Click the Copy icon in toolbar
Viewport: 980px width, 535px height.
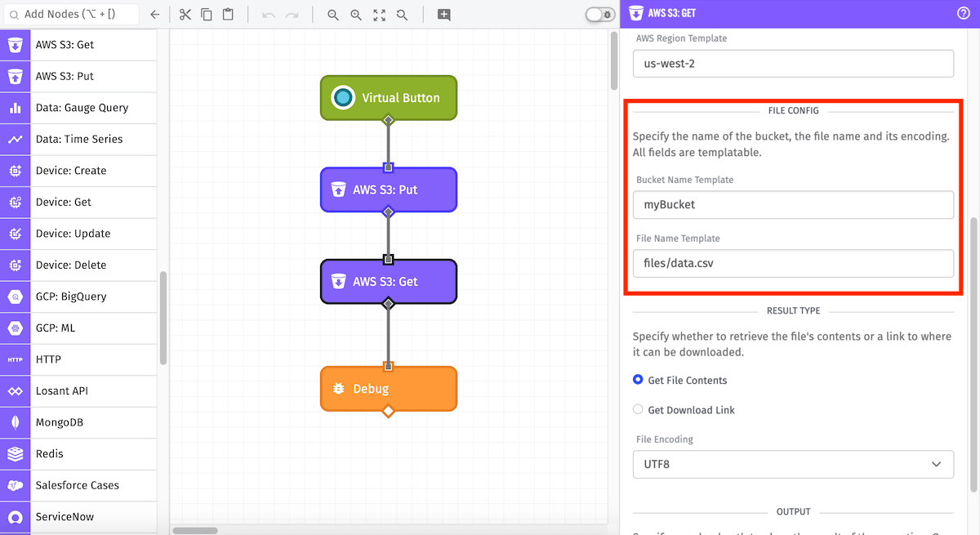point(207,15)
